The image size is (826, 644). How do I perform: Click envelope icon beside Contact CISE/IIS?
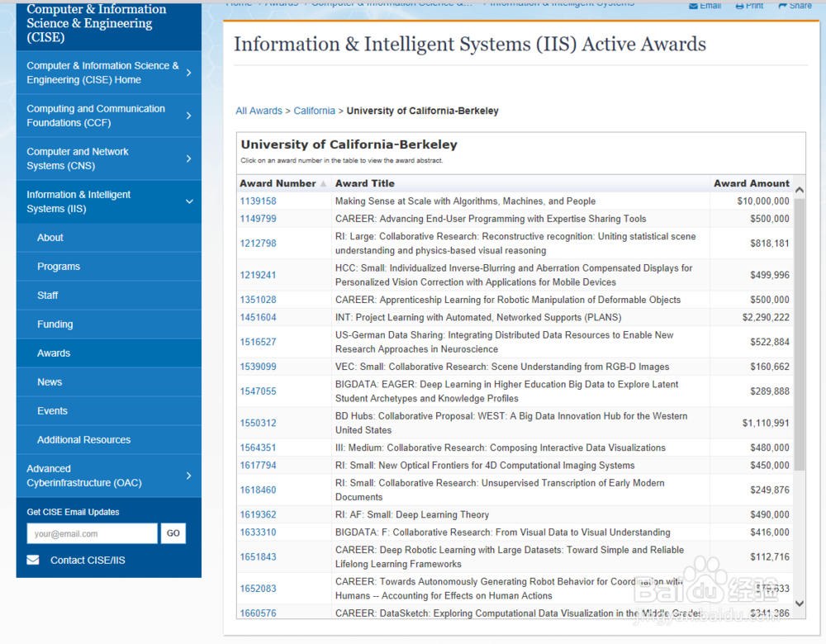point(33,560)
